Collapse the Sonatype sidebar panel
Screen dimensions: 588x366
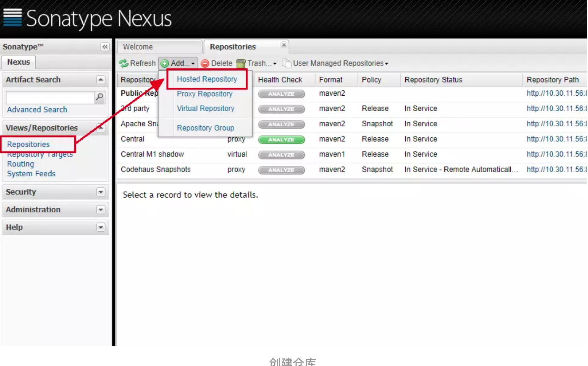pyautogui.click(x=105, y=47)
